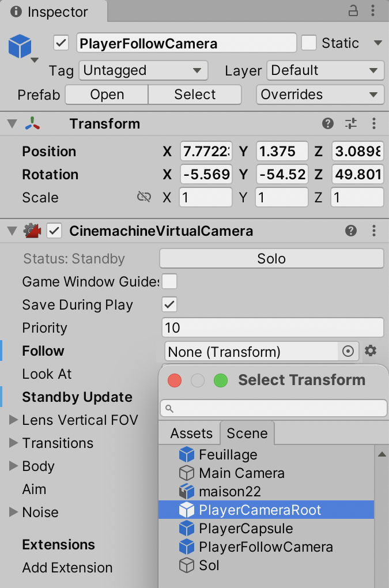
Task: Open Transform component preset selector
Action: (351, 123)
